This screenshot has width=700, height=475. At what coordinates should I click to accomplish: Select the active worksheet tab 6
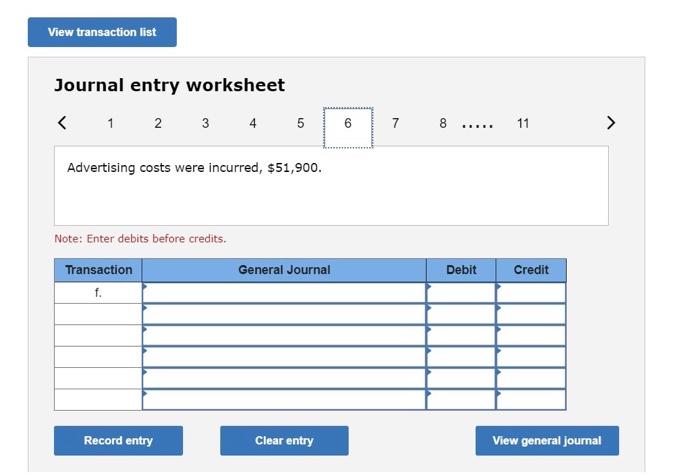348,128
